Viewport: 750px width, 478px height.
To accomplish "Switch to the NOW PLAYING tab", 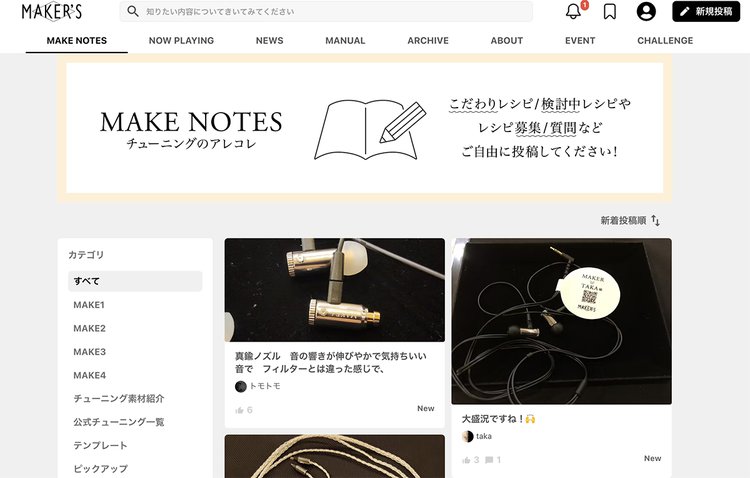I will (x=181, y=41).
